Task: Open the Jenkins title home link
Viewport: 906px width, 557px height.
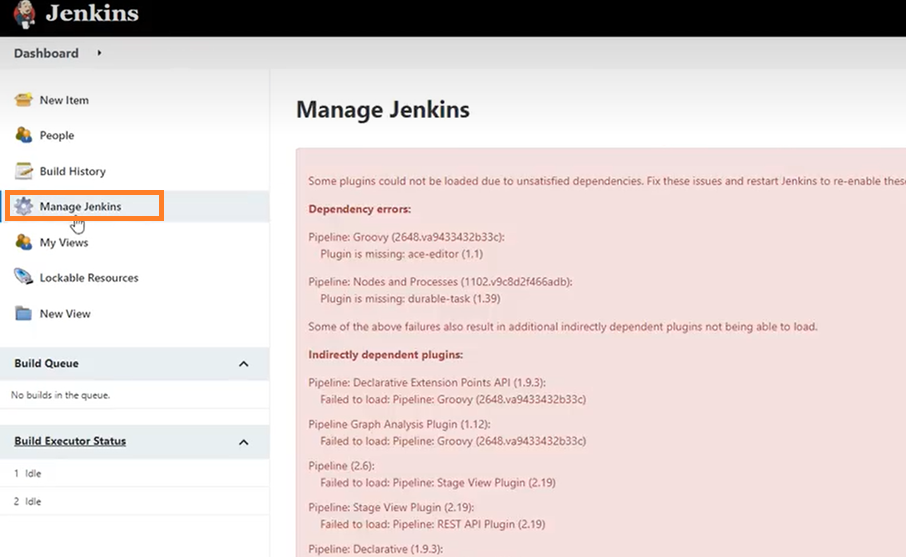Action: pyautogui.click(x=92, y=13)
